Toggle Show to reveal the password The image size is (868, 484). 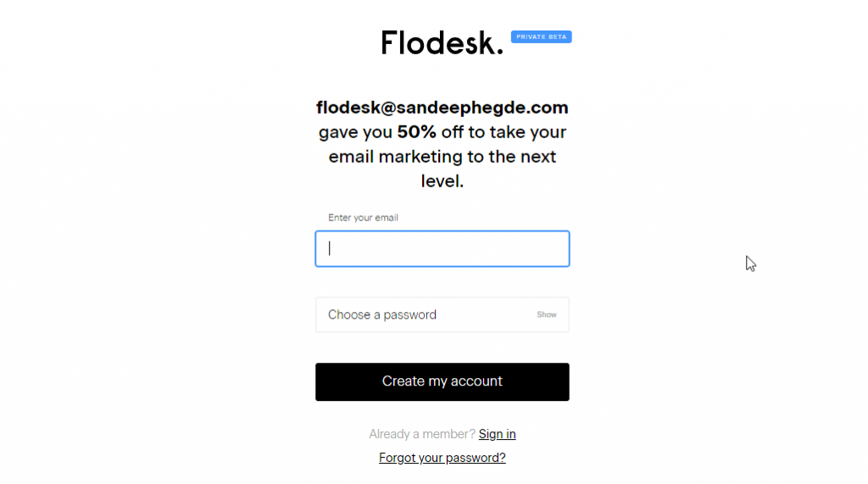(547, 314)
